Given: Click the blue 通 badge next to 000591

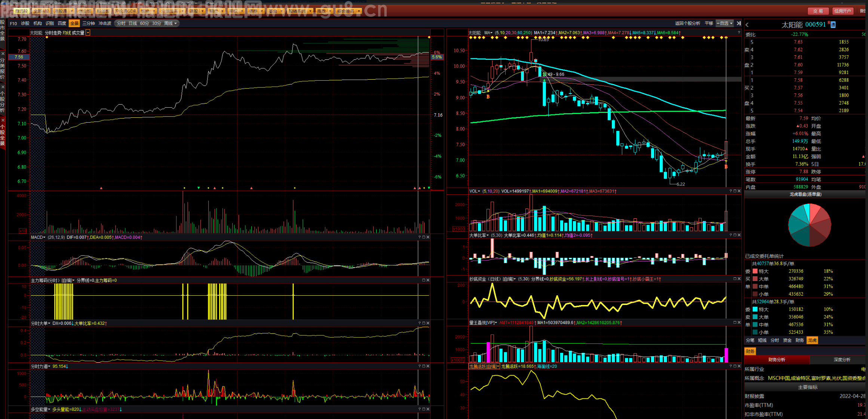Looking at the screenshot, I should (833, 25).
